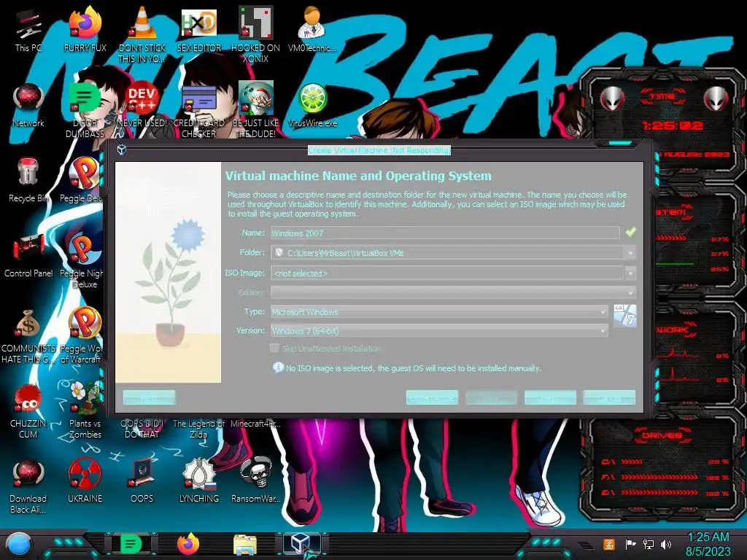Click the Name field containing Windows 2007
The image size is (747, 560).
pos(445,233)
